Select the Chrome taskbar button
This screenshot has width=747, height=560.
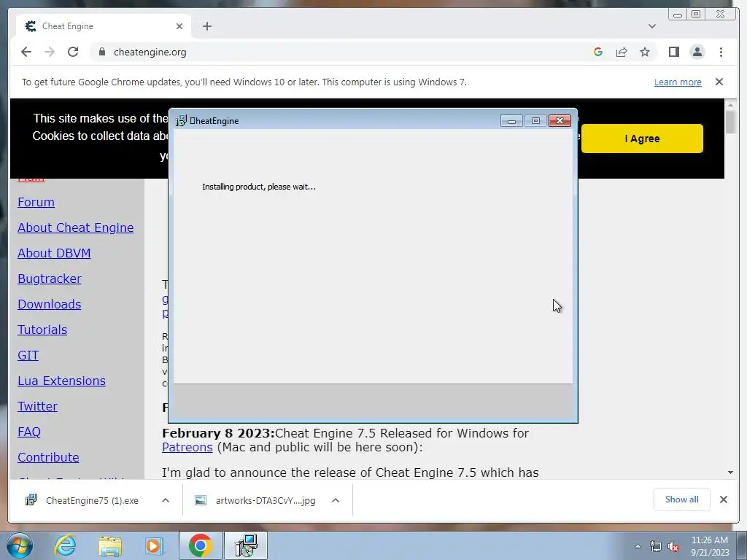coord(201,545)
